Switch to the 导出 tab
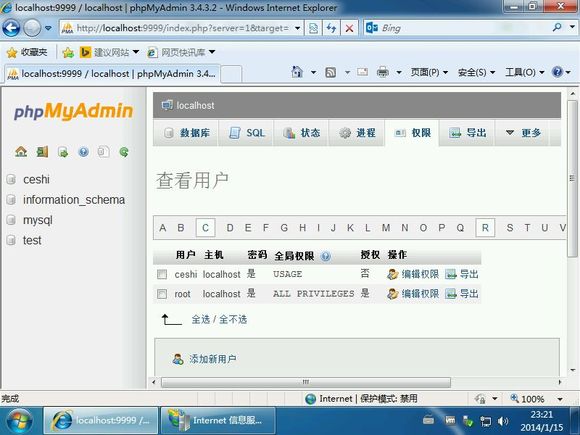This screenshot has width=580, height=435. [467, 132]
